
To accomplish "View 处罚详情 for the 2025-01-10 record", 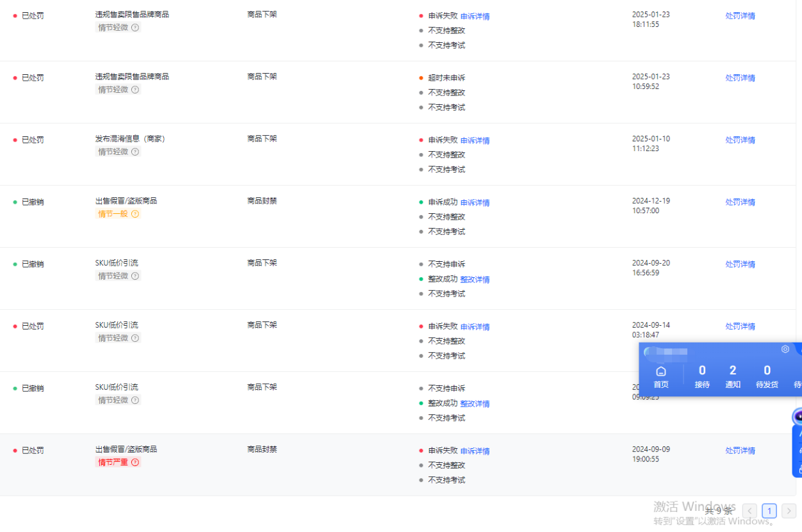I will click(740, 140).
